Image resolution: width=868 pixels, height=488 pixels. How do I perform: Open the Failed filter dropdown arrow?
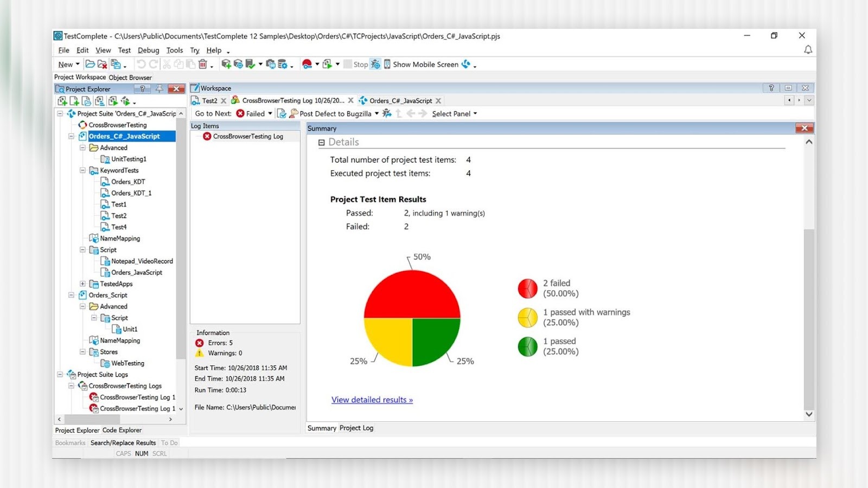pyautogui.click(x=270, y=113)
